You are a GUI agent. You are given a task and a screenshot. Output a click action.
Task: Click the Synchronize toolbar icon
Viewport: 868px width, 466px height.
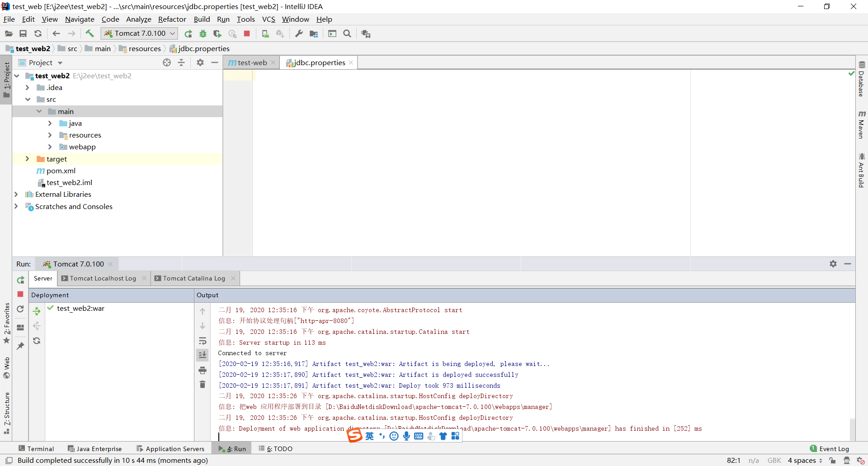point(38,33)
